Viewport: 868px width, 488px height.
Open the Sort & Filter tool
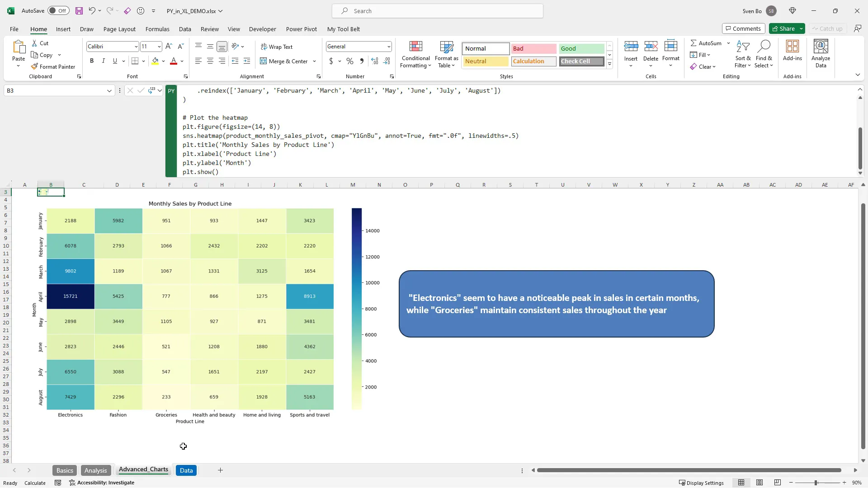pos(743,54)
